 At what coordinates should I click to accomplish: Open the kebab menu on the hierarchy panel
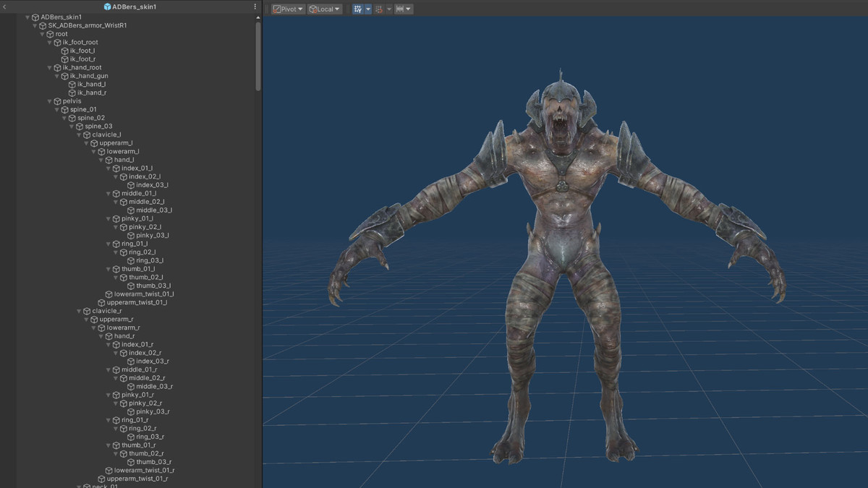(x=255, y=7)
